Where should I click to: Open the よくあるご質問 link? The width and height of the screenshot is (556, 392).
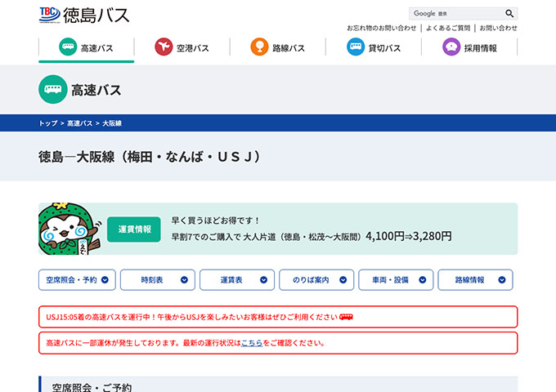pyautogui.click(x=448, y=28)
